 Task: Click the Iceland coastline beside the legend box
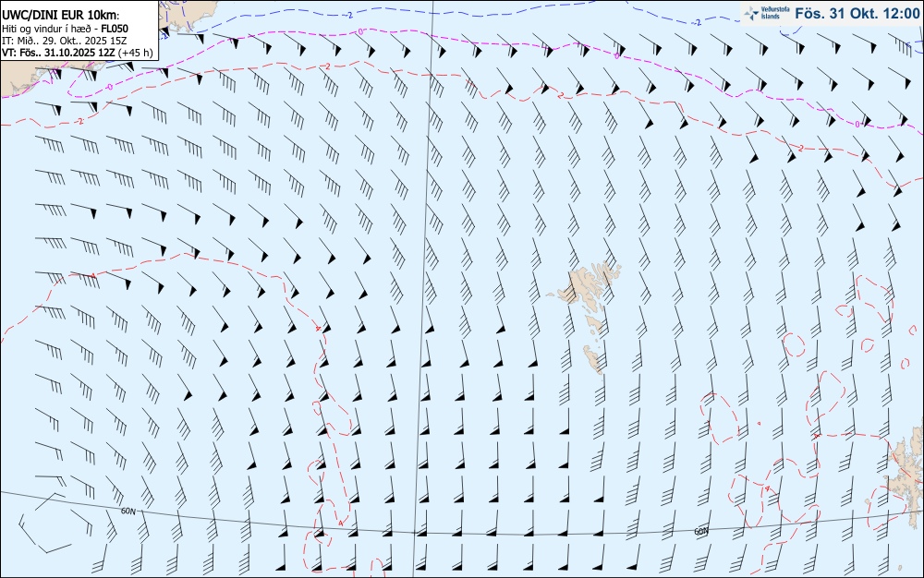pos(188,15)
